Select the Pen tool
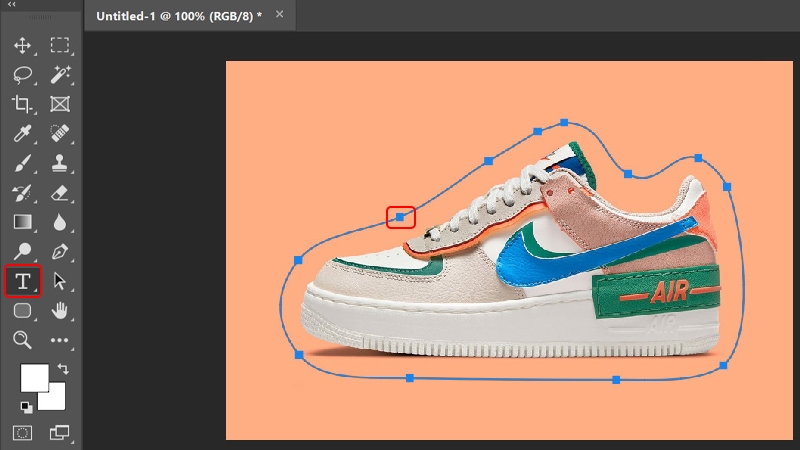 (60, 252)
